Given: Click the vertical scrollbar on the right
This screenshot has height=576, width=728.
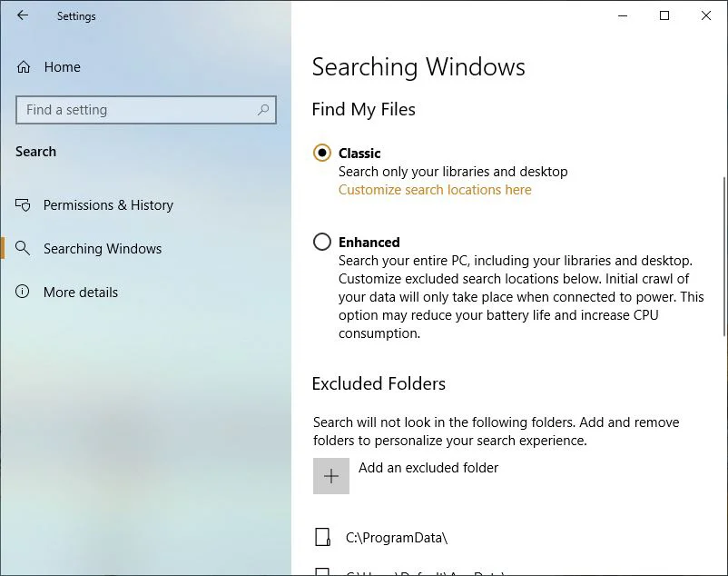Looking at the screenshot, I should coord(724,256).
